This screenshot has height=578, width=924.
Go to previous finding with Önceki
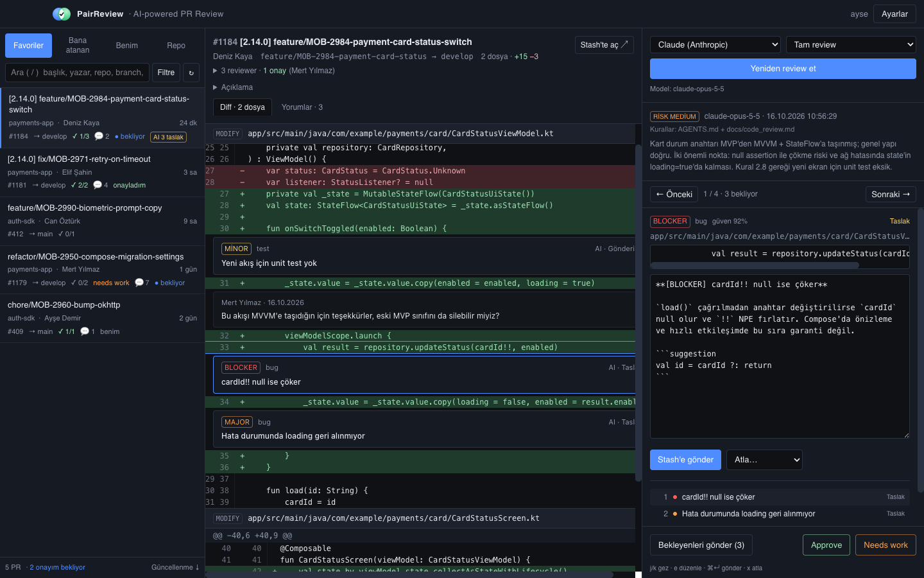click(674, 194)
